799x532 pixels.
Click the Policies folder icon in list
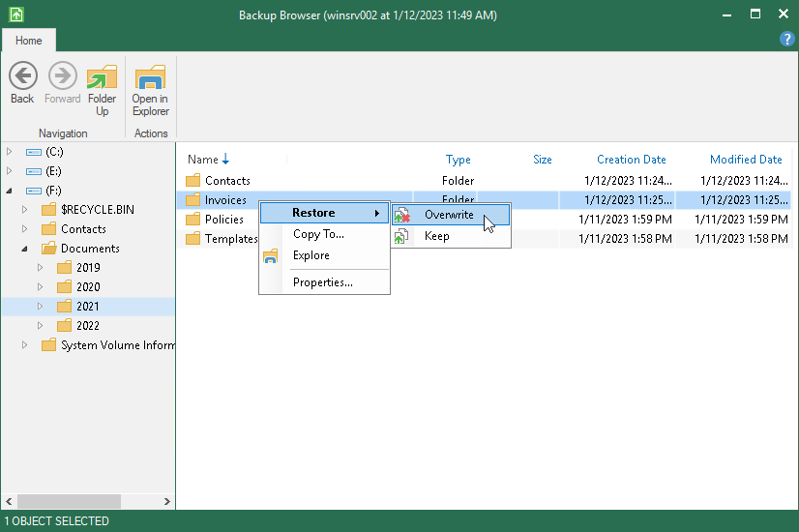pos(192,220)
